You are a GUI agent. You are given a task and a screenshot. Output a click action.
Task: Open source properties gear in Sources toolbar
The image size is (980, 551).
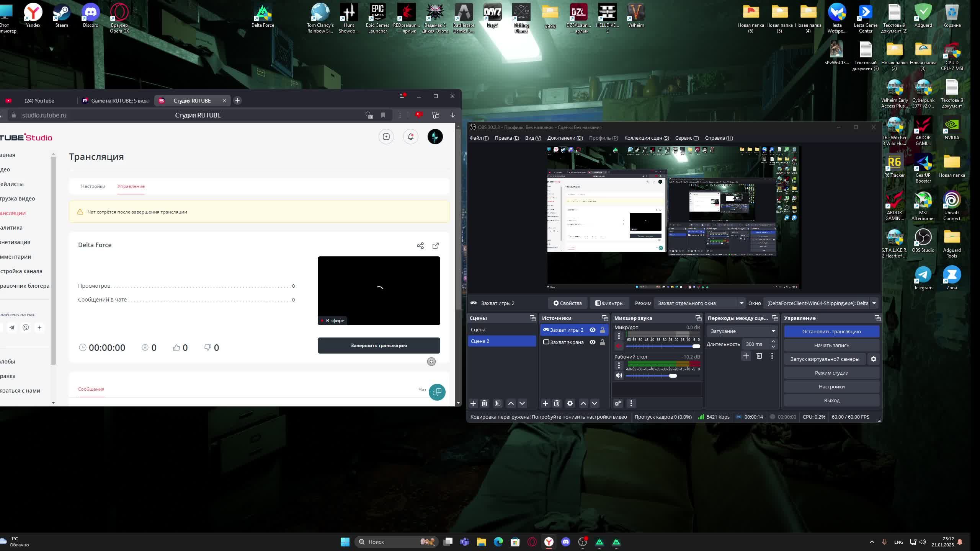click(x=570, y=403)
